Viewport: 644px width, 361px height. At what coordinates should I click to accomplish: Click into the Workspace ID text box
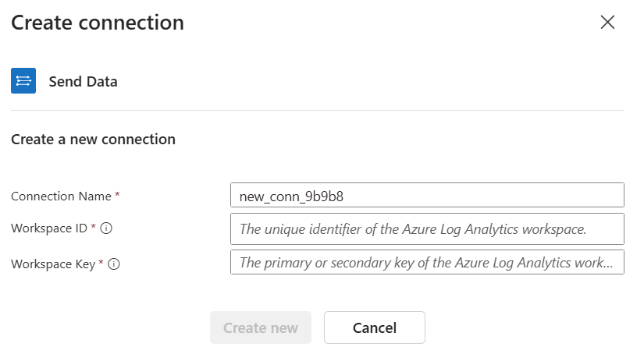click(x=427, y=229)
